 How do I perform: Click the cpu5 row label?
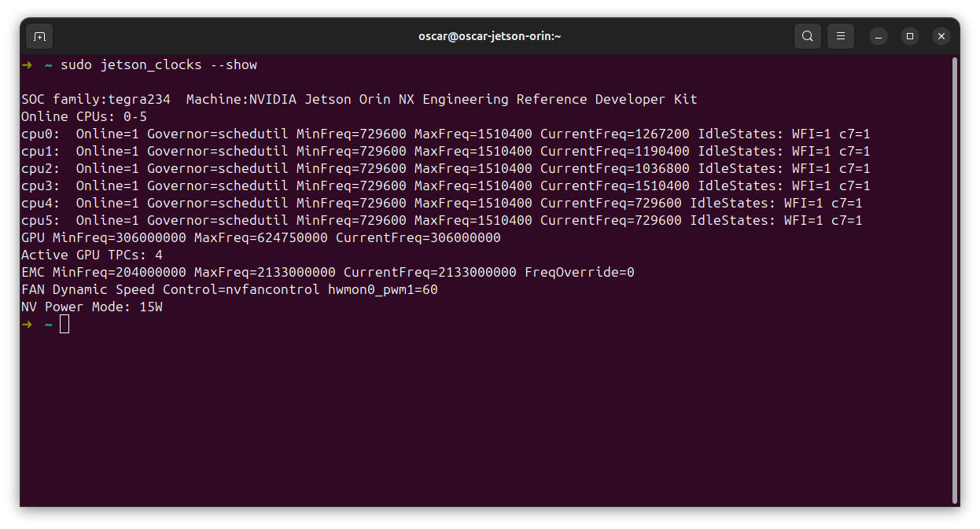[x=41, y=220]
